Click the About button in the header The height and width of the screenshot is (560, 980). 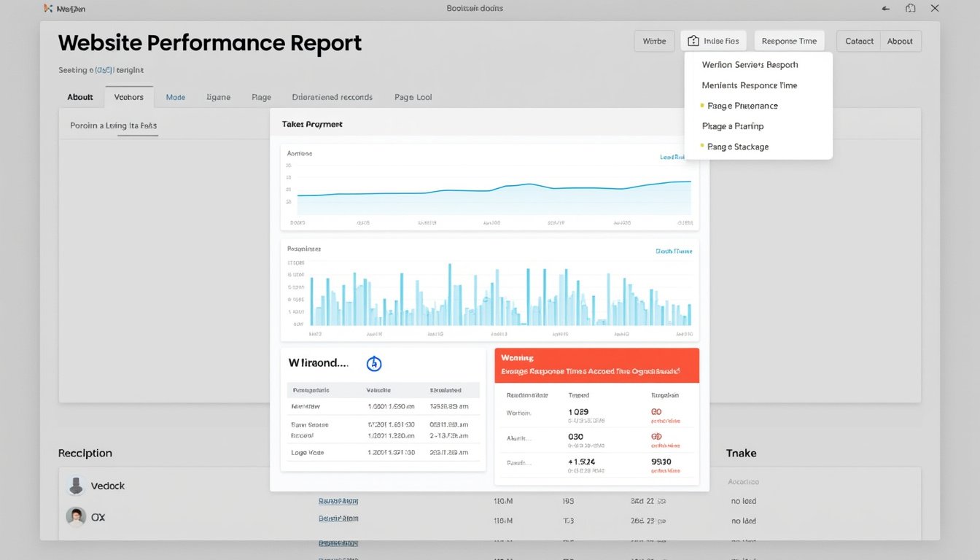(x=901, y=41)
